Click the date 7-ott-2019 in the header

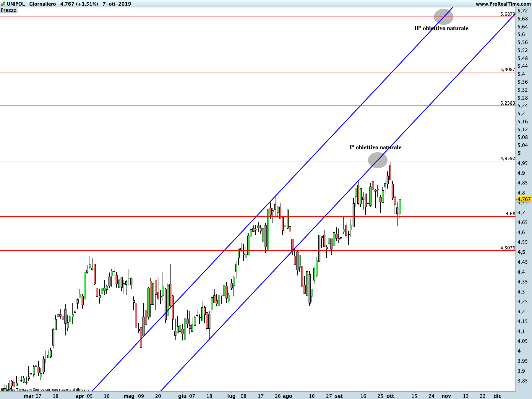(x=117, y=4)
